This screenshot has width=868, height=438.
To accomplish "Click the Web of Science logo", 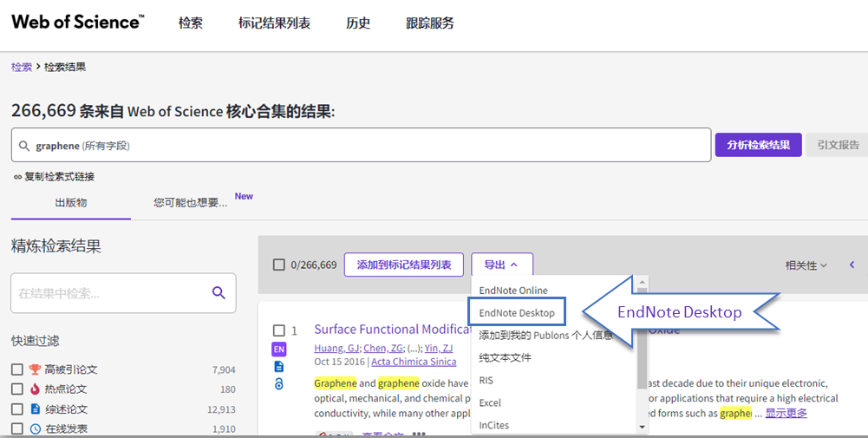I will click(77, 23).
